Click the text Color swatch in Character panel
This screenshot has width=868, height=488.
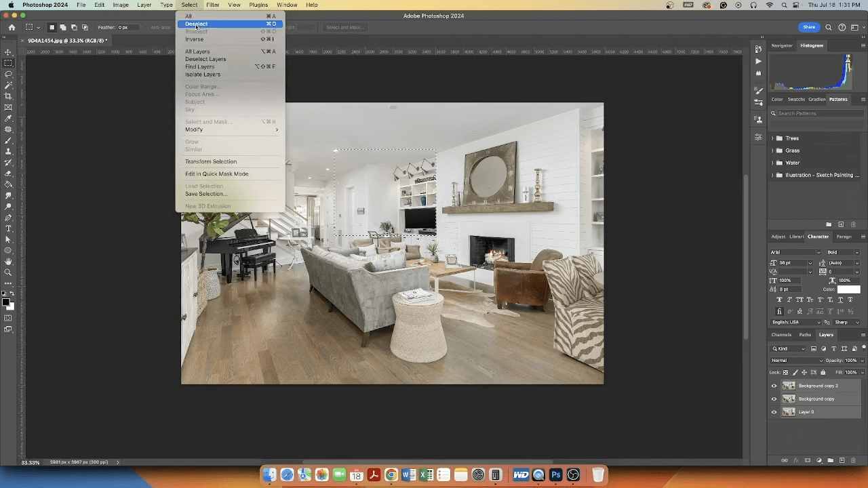point(848,289)
